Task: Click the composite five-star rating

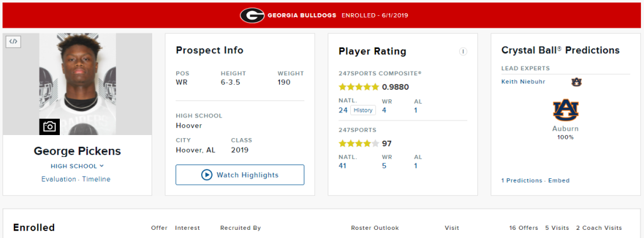Action: tap(358, 87)
